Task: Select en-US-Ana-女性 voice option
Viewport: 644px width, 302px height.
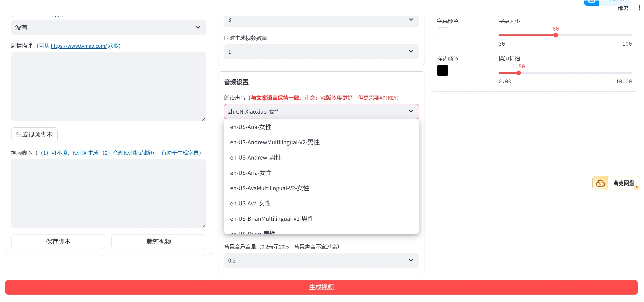Action: tap(250, 127)
